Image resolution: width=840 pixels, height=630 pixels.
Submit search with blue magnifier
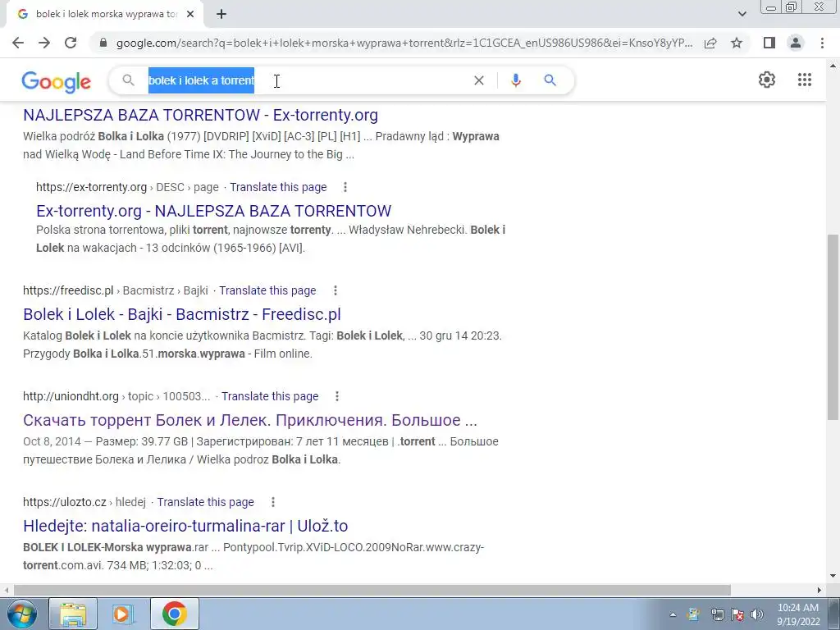[550, 80]
